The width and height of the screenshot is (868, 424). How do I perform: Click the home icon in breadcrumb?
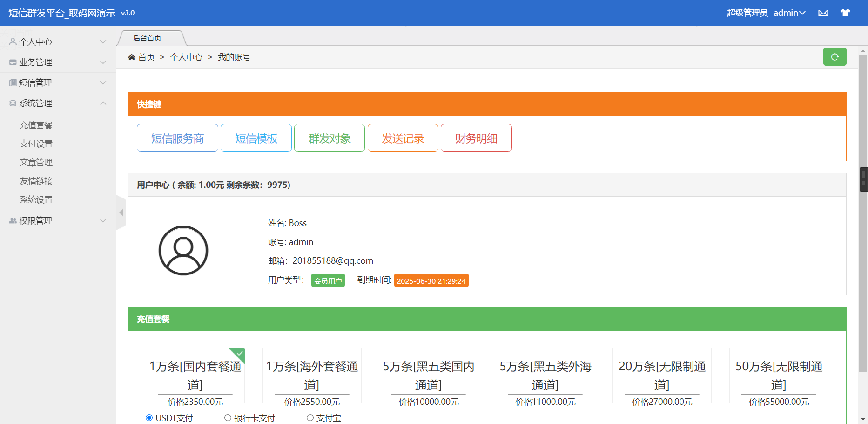pos(132,57)
